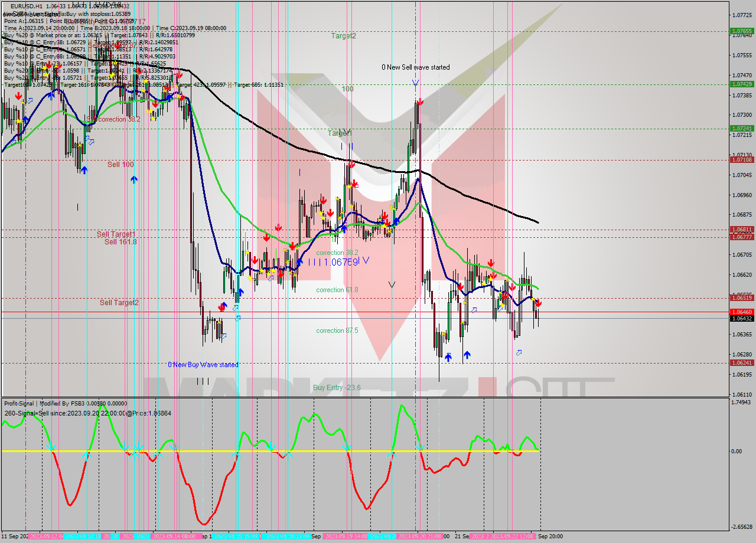Click the 'Buy Entry -23.6' label
756x543 pixels.
[337, 388]
